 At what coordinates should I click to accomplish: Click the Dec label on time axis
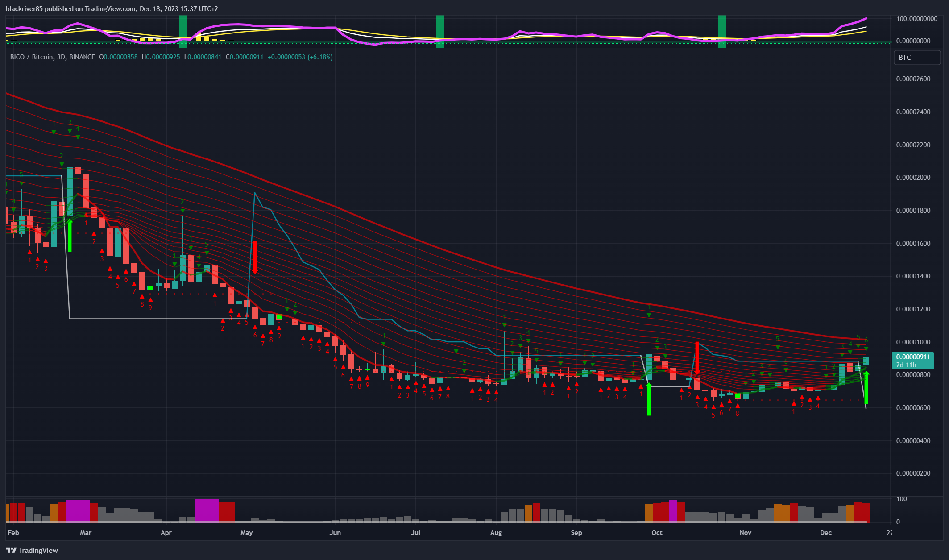click(826, 532)
